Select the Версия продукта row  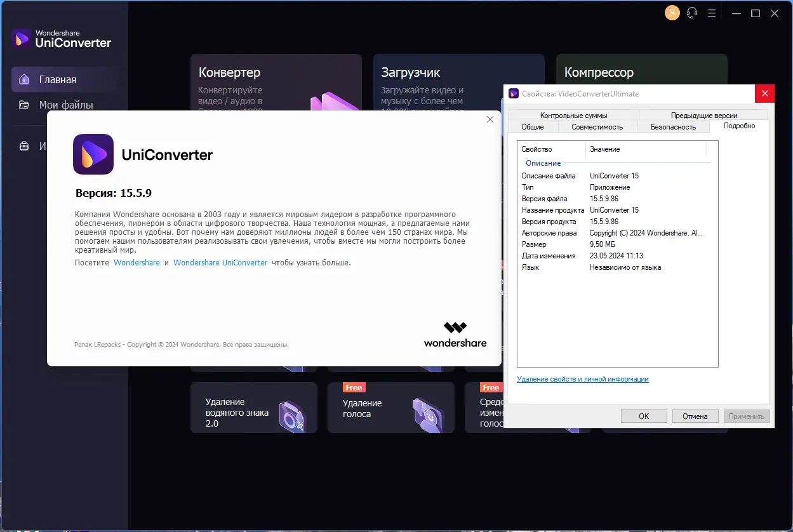[614, 222]
